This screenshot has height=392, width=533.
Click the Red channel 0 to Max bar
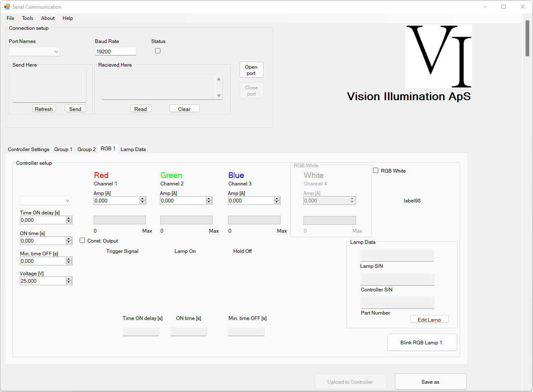coord(120,220)
